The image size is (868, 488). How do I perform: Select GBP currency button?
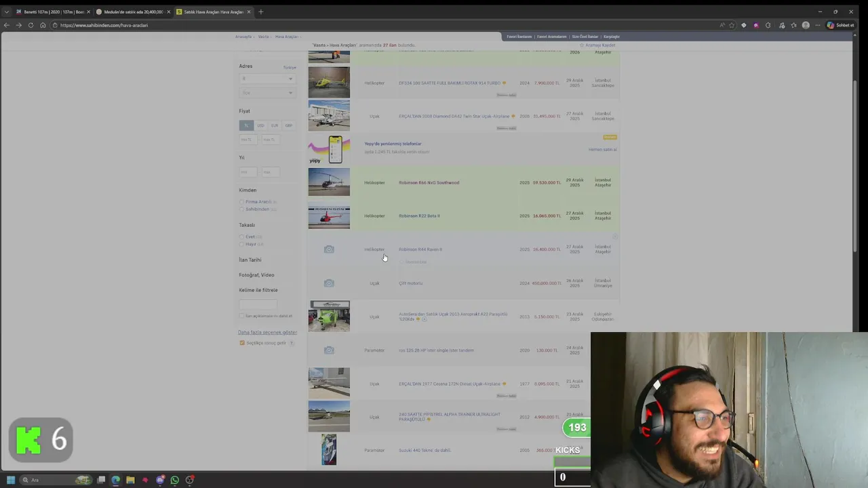pyautogui.click(x=288, y=125)
